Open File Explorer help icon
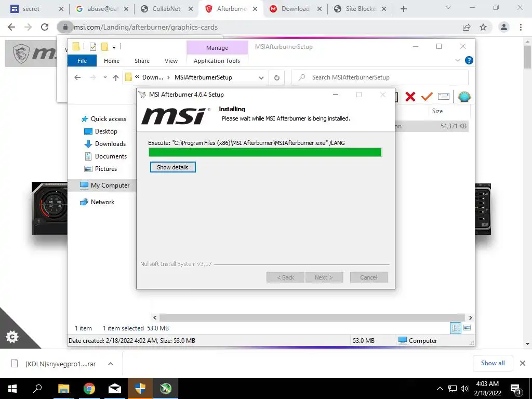Image resolution: width=532 pixels, height=399 pixels. (x=469, y=60)
